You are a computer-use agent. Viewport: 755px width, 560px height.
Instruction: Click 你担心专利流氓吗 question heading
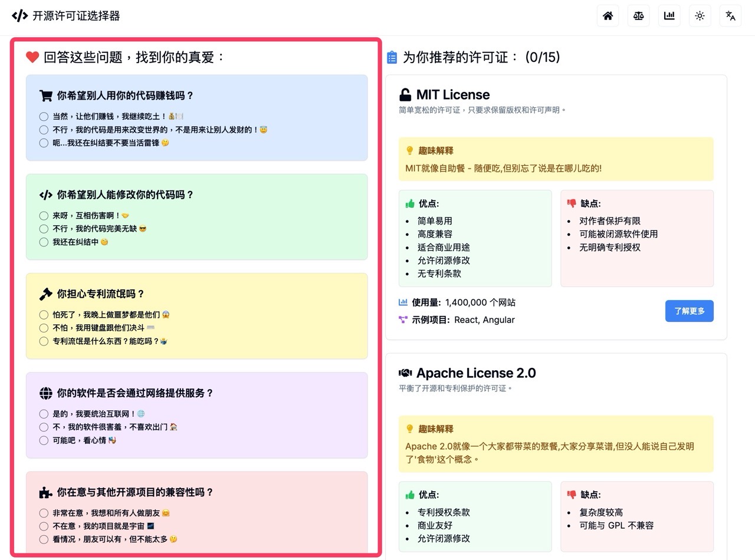(101, 294)
